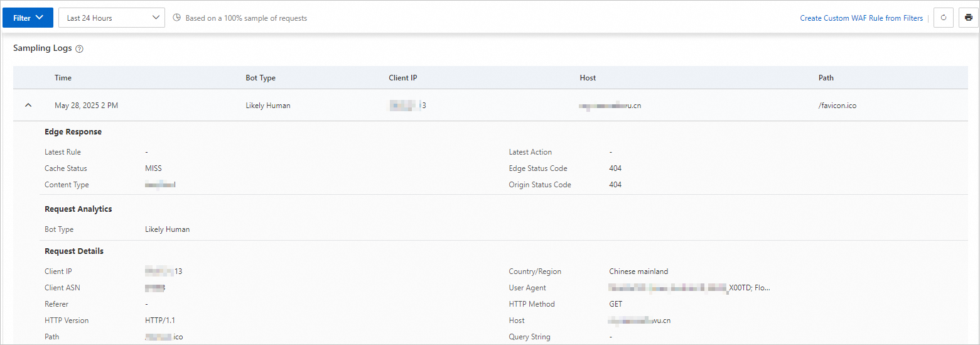This screenshot has height=345, width=980.
Task: Click the sample-rate clock icon
Action: pyautogui.click(x=176, y=18)
